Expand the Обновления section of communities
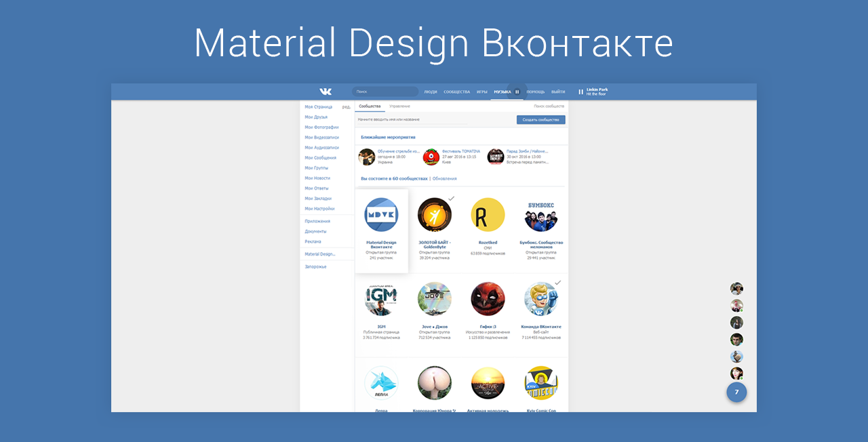Image resolution: width=868 pixels, height=442 pixels. click(445, 178)
